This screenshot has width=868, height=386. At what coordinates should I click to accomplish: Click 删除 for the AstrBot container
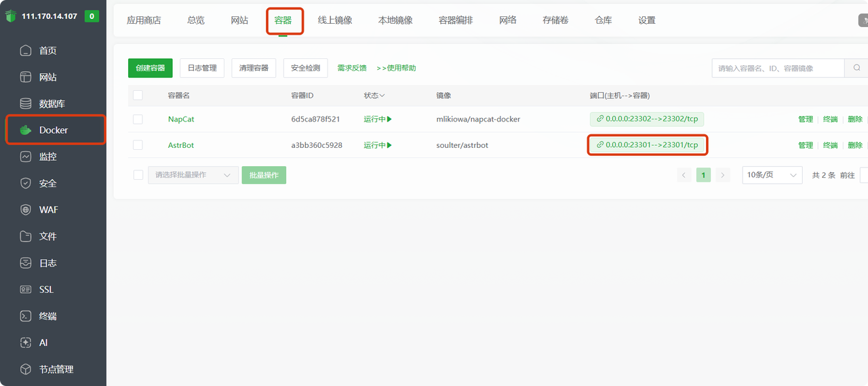(x=855, y=145)
